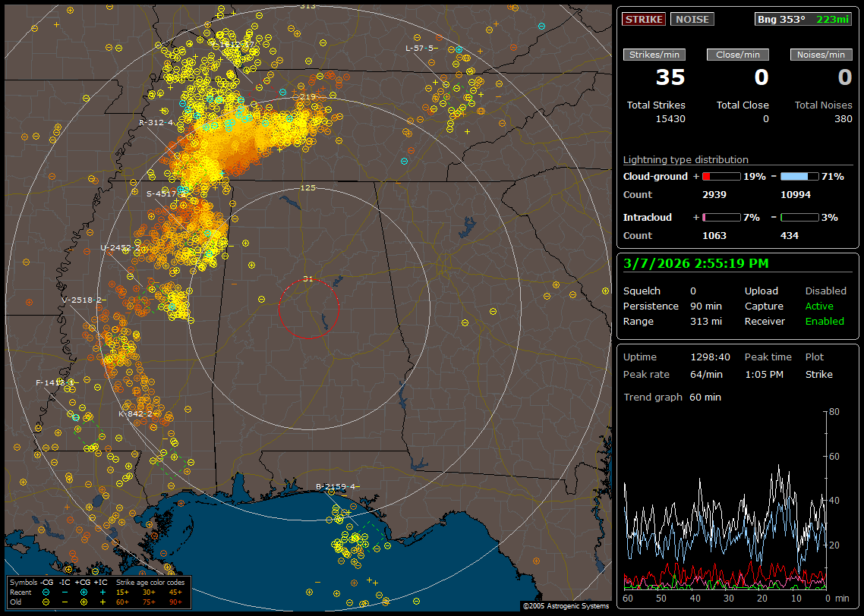Select storm cell label S-4517

click(x=162, y=193)
